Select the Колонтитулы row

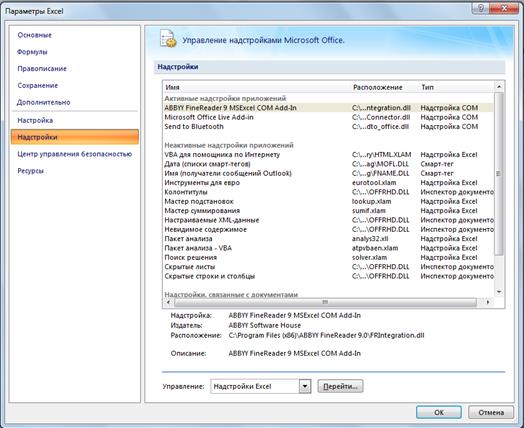pyautogui.click(x=328, y=192)
